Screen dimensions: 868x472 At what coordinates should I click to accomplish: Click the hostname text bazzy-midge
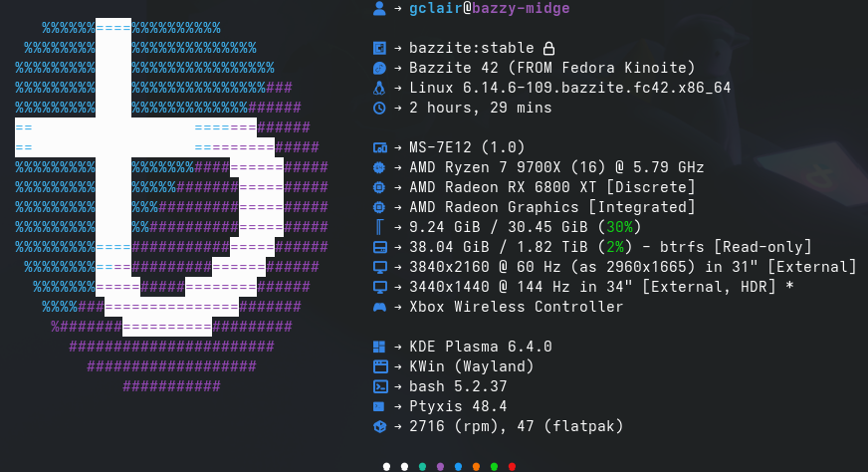pos(521,8)
